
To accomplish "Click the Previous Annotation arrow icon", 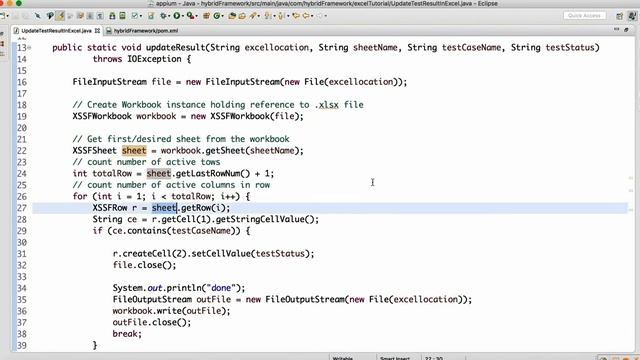I will pos(281,16).
